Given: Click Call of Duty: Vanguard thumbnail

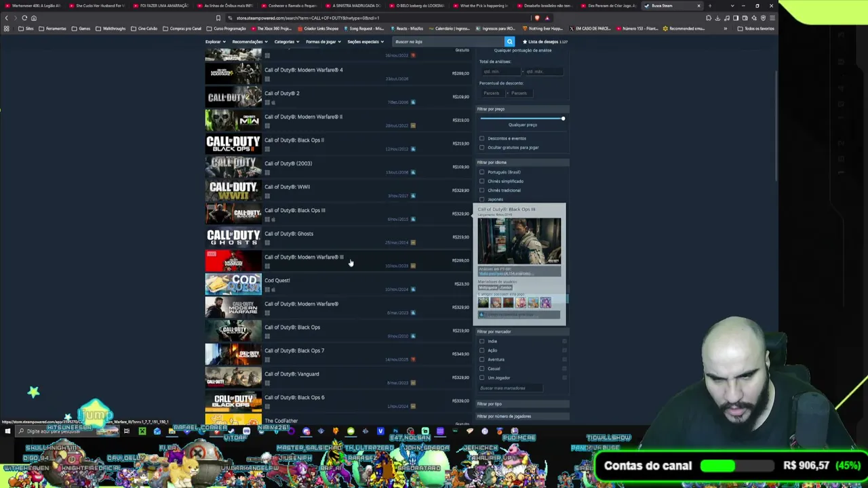Looking at the screenshot, I should click(x=233, y=378).
